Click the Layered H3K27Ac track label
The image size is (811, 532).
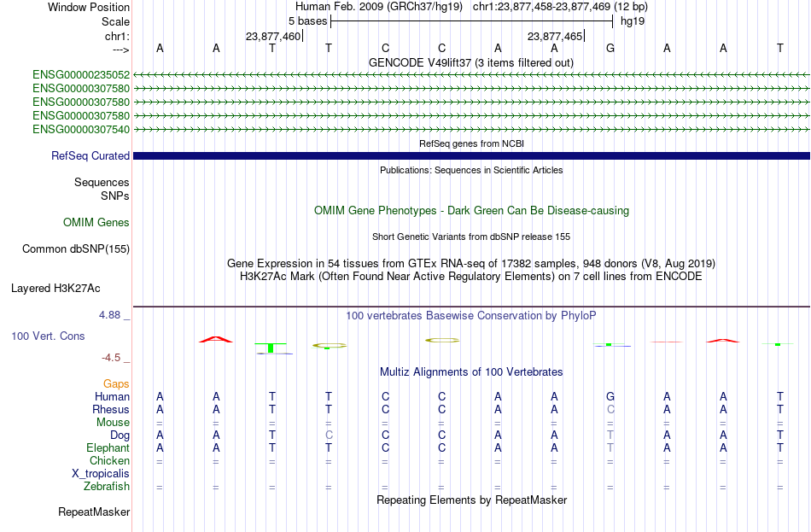click(x=55, y=289)
